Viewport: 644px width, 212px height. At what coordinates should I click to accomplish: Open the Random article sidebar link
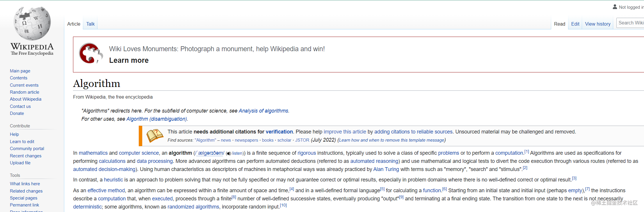tap(24, 92)
